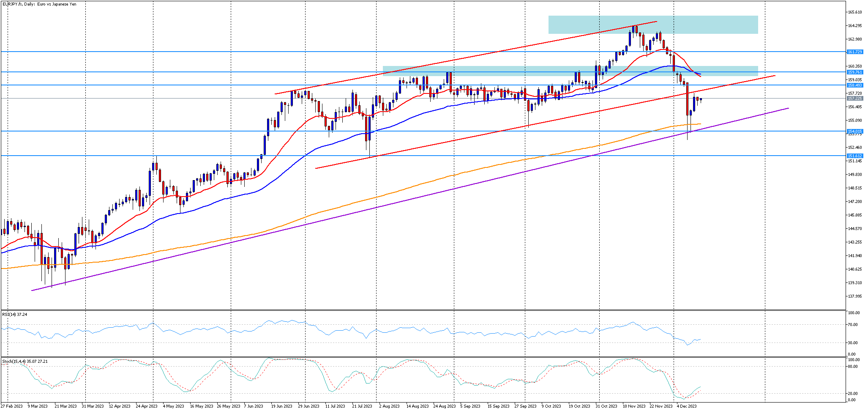This screenshot has width=868, height=411.
Task: Select the 159.761 horizontal level price tag
Action: [855, 72]
